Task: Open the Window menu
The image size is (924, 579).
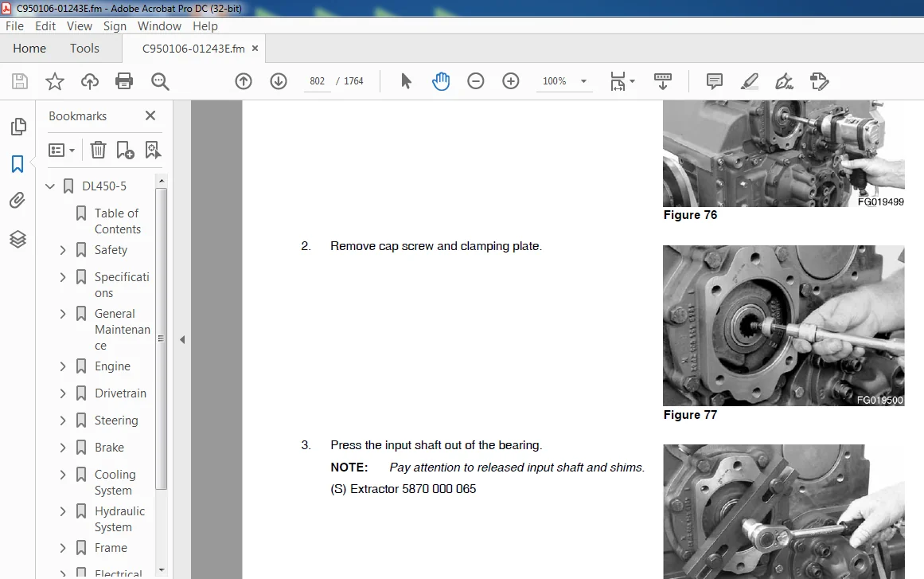Action: tap(160, 26)
